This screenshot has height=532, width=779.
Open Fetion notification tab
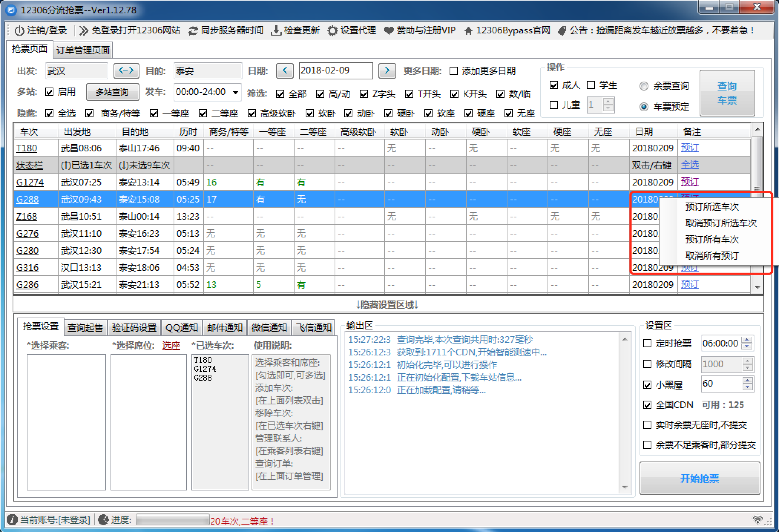click(x=313, y=328)
